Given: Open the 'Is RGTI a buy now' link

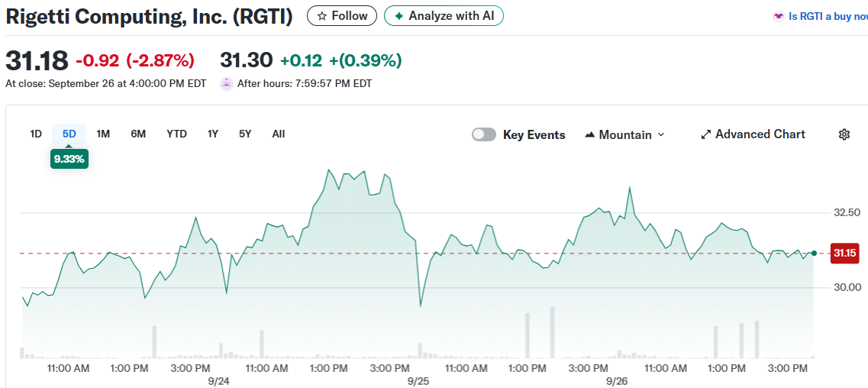Looking at the screenshot, I should click(x=820, y=17).
